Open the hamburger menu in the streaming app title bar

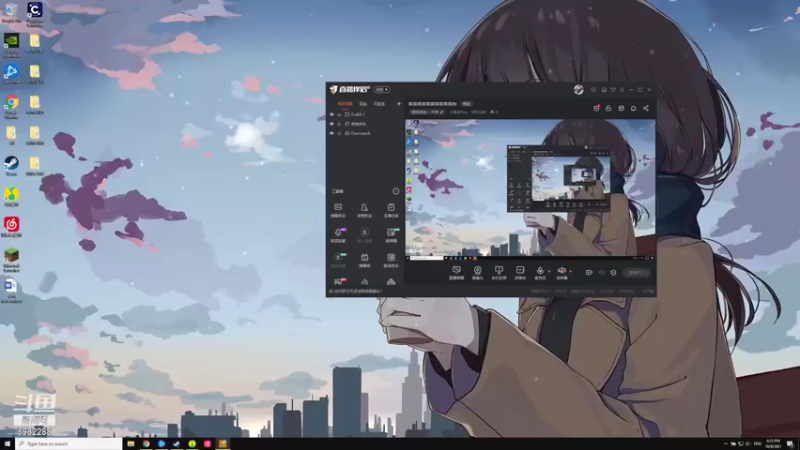622,90
